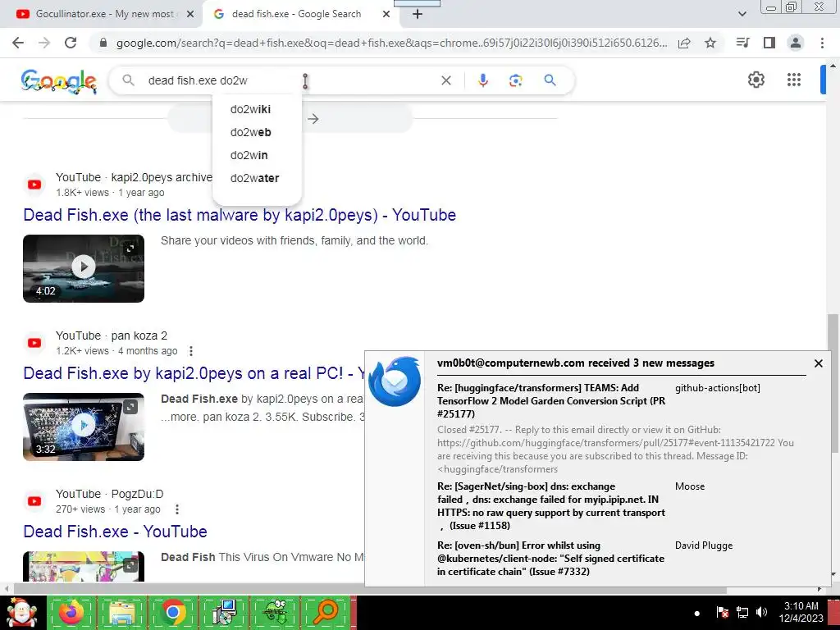
Task: Open Dead Fish.exe on a real PC result
Action: (194, 373)
